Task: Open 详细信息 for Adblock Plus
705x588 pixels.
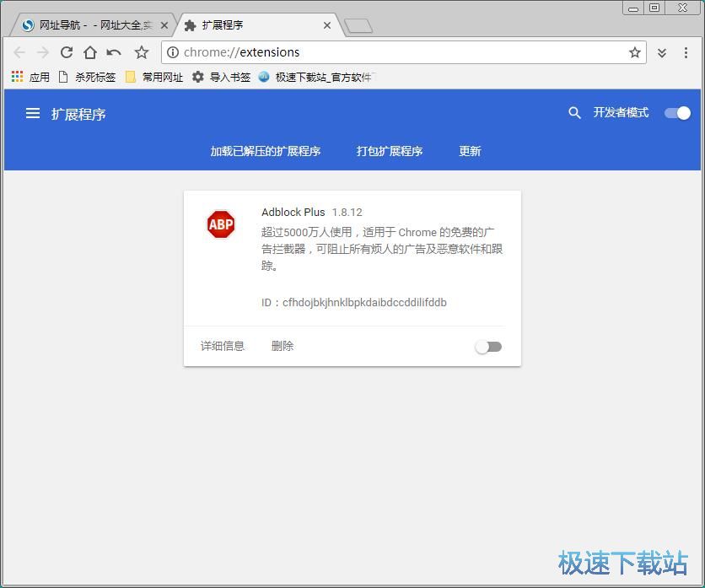Action: (223, 346)
